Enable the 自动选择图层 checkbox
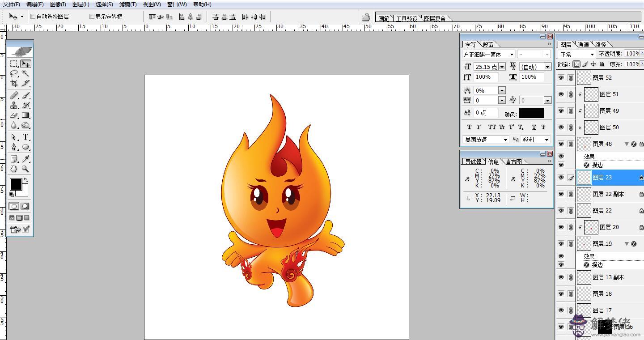This screenshot has height=340, width=644. click(x=33, y=17)
